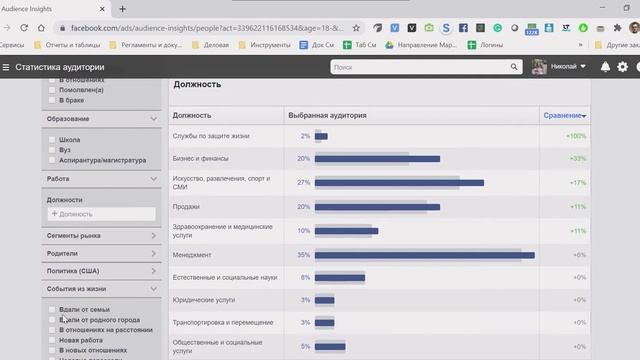
Task: Open the puzzle-piece extensions menu
Action: 618,28
